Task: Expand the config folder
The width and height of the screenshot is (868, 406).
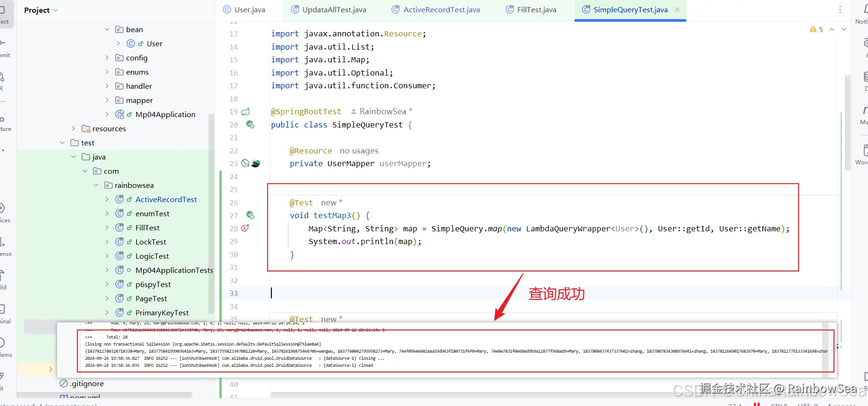Action: tap(107, 58)
